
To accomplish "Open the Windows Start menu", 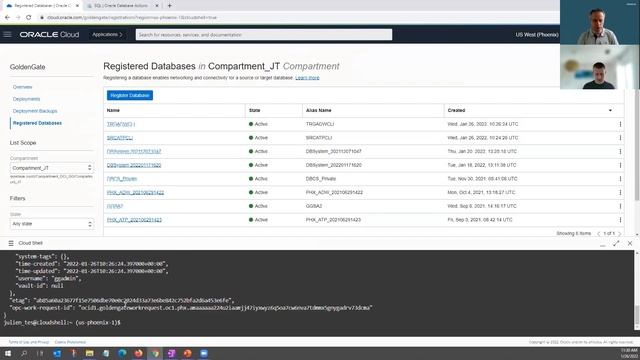I will pos(7,353).
